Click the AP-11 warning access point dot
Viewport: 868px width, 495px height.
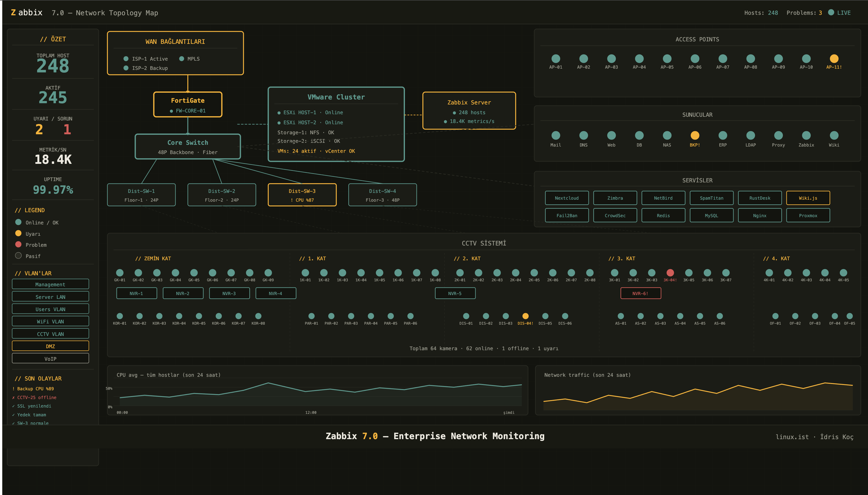834,59
